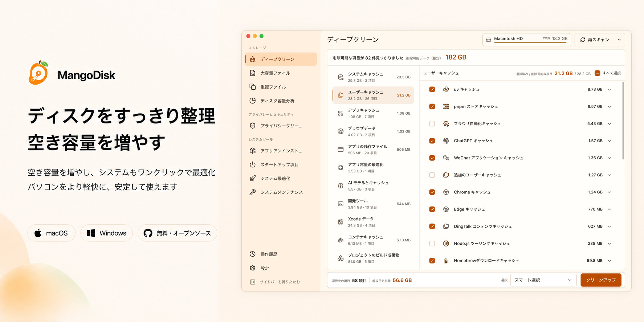Click the 重複ファイル copy icon
Screen dimensions: 644x322
click(x=253, y=87)
